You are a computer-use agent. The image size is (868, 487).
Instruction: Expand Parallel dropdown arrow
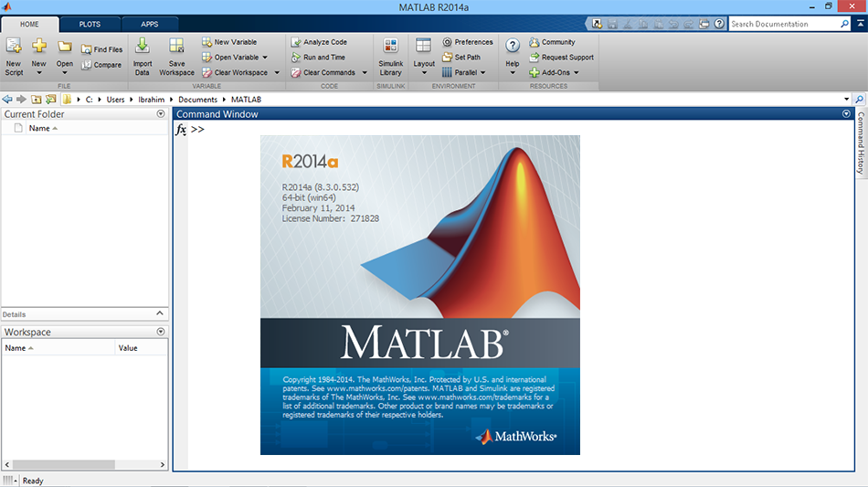coord(482,72)
